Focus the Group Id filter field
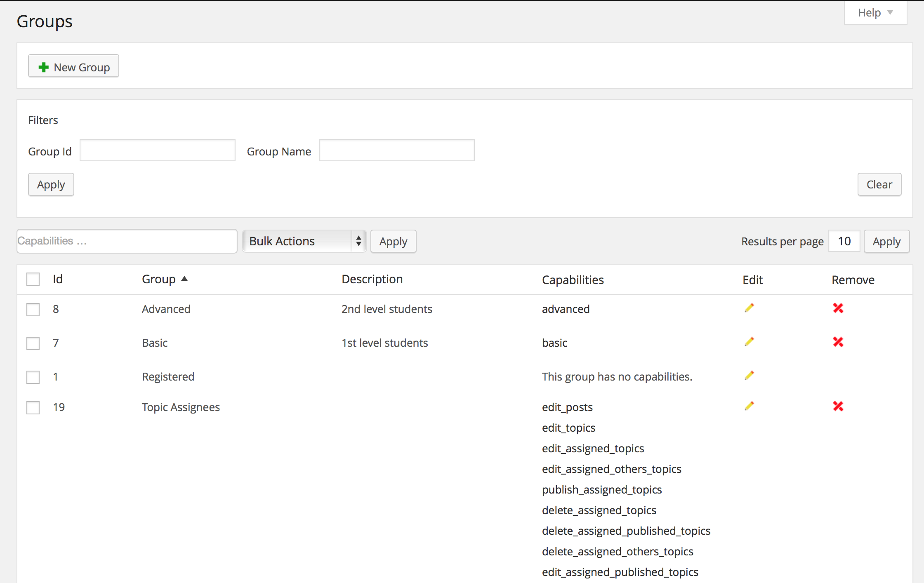 pyautogui.click(x=157, y=150)
